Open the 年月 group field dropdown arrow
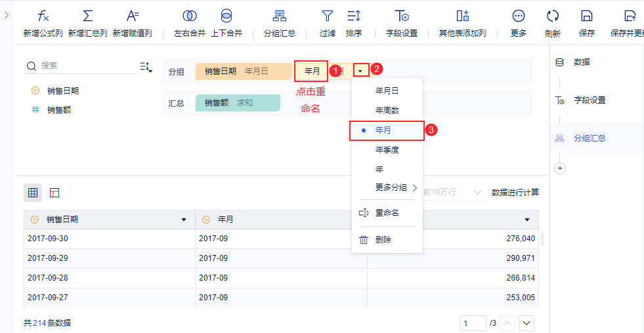Screen dimensions: 644x333 (360, 70)
